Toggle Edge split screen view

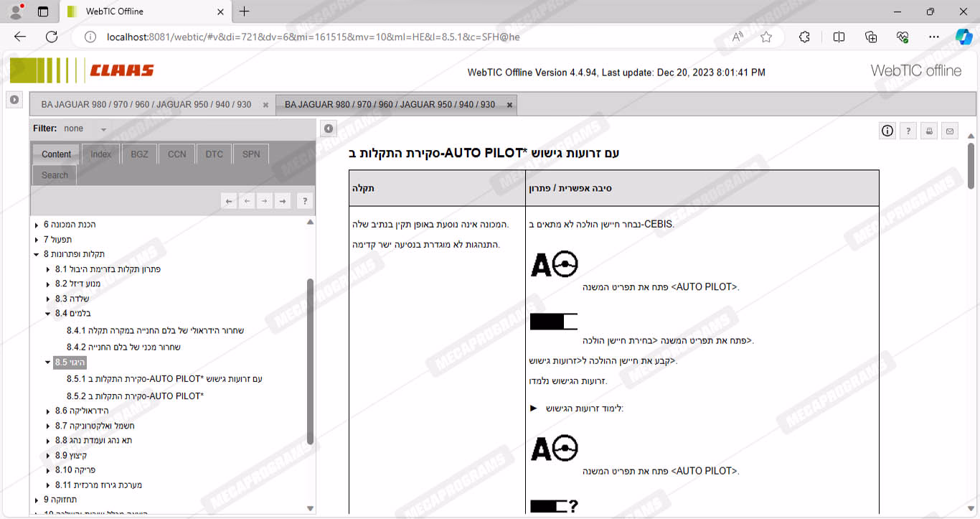tap(839, 37)
